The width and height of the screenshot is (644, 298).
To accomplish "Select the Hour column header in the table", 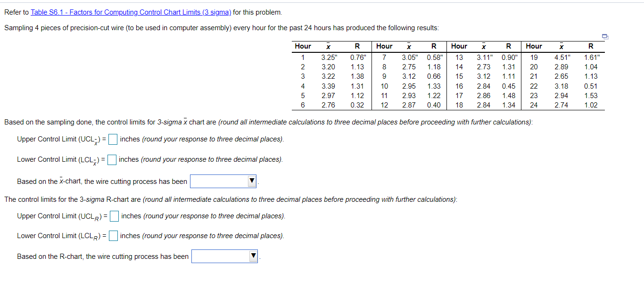I will [x=303, y=46].
